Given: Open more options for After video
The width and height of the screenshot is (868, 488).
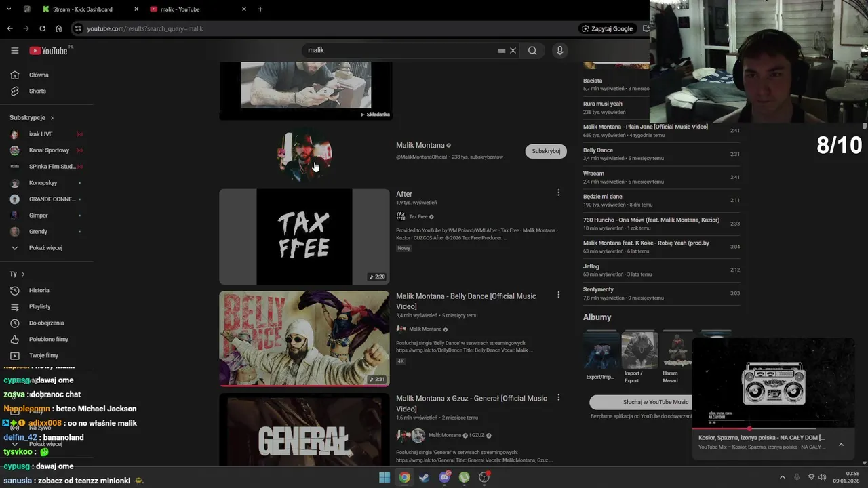Looking at the screenshot, I should coord(558,192).
